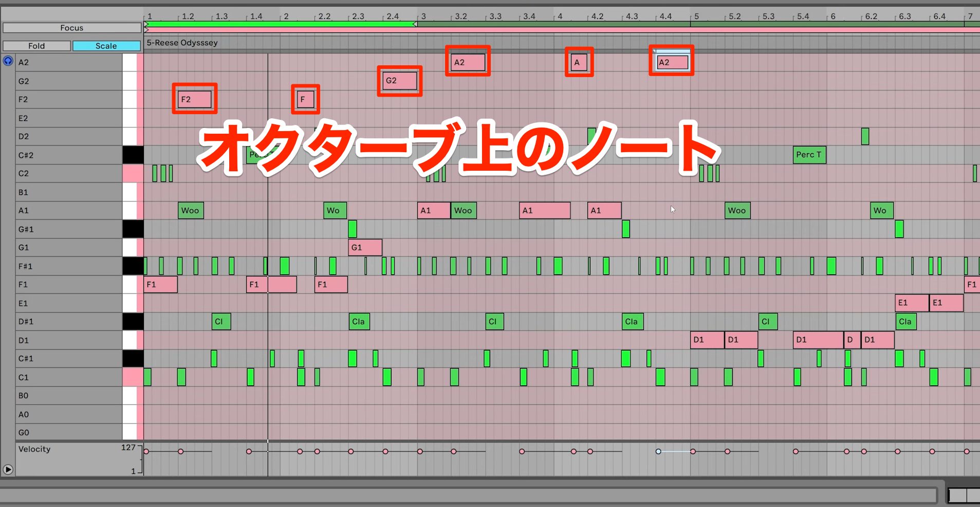Click bar 2 on the time ruler
The image size is (980, 507).
[x=286, y=16]
